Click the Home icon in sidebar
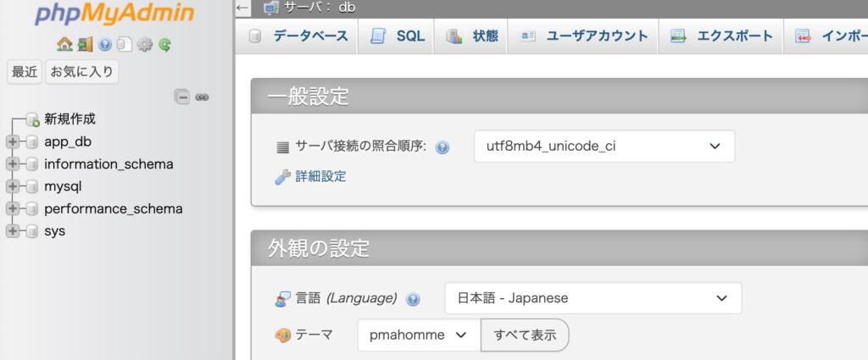868x360 pixels. click(64, 44)
